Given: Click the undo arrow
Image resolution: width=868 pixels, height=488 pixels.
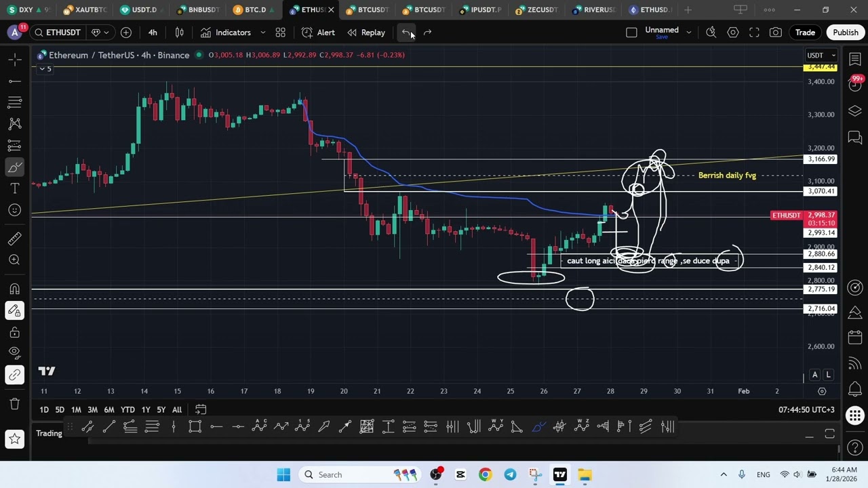Looking at the screenshot, I should [x=406, y=33].
